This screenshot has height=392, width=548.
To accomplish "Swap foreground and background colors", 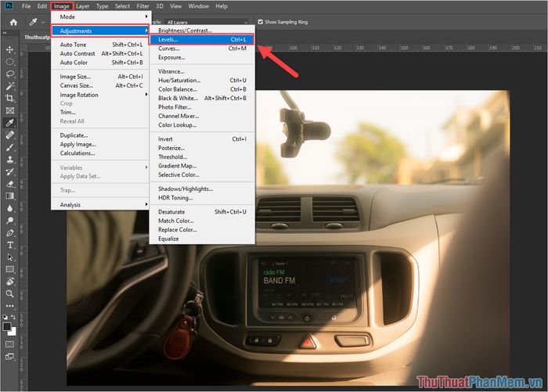I will [13, 317].
